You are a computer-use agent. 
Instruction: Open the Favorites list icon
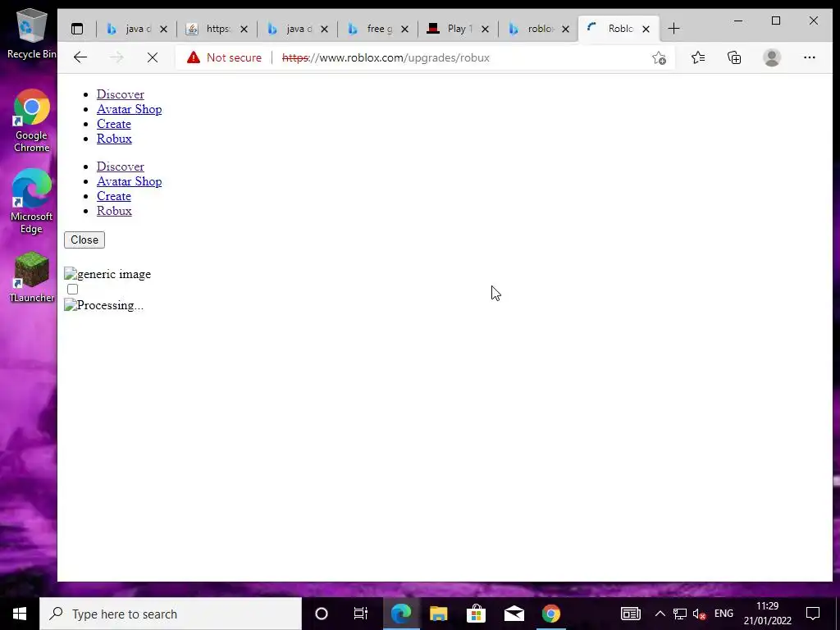point(697,57)
